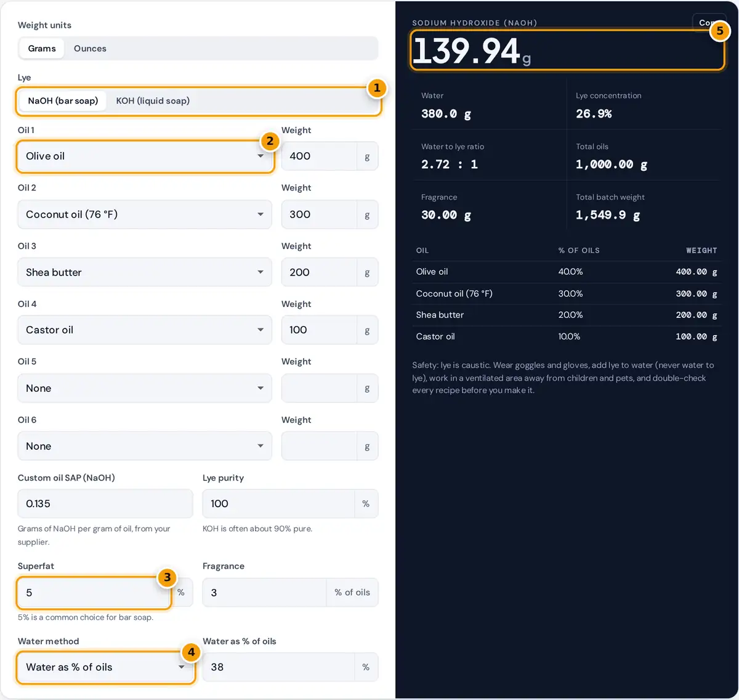Image resolution: width=739 pixels, height=700 pixels.
Task: Open the Oil 2 Coconut oil dropdown
Action: (x=145, y=214)
